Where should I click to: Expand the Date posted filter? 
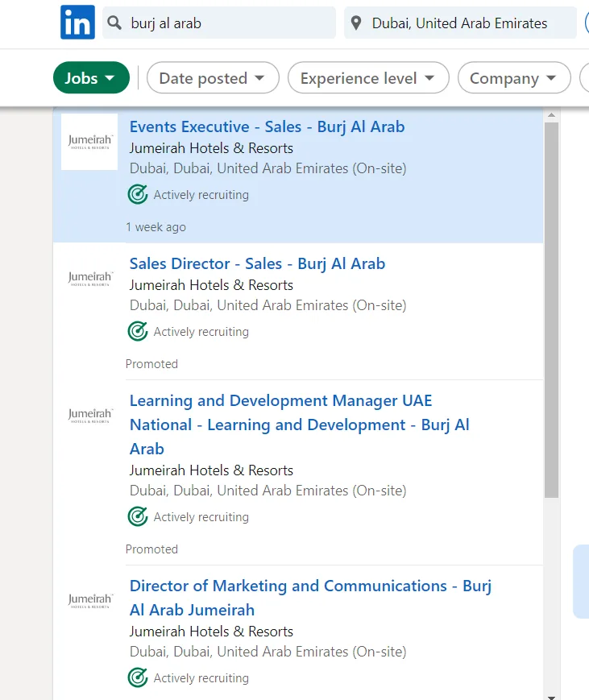(x=213, y=77)
